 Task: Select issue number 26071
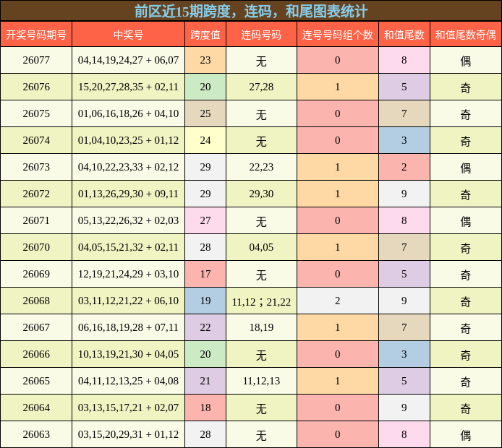point(36,220)
